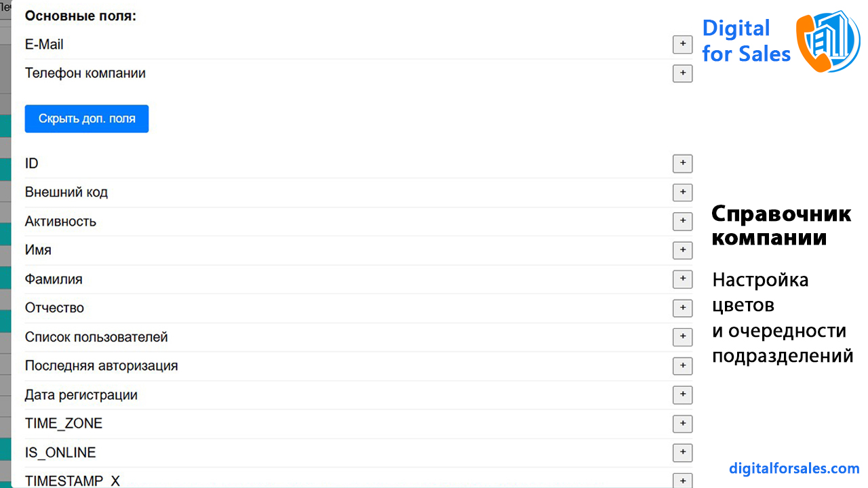Click the plus next to IS_ONLINE

click(x=682, y=452)
